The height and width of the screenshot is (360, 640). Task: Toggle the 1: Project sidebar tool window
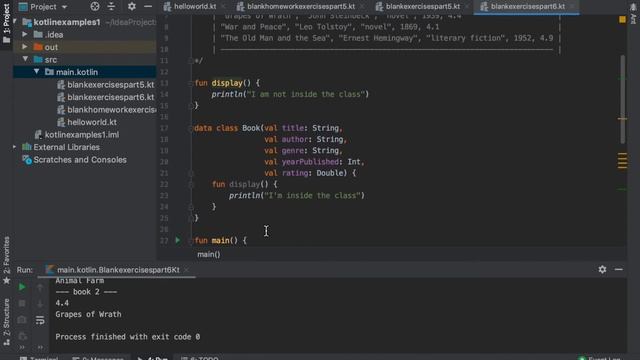6,24
